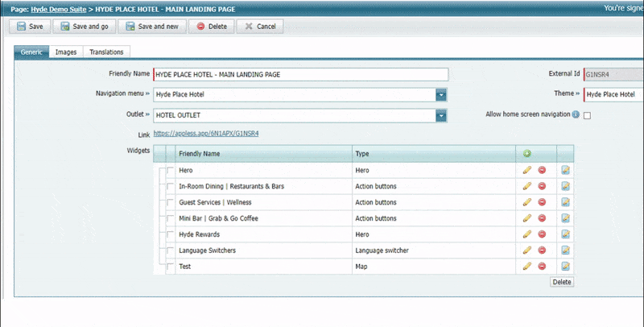
Task: Tick Mini Bar | Grab & Go checkbox
Action: point(170,218)
